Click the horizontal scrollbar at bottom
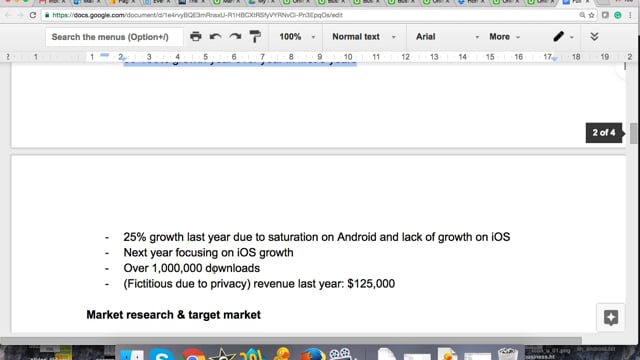The width and height of the screenshot is (640, 360). tap(291, 340)
